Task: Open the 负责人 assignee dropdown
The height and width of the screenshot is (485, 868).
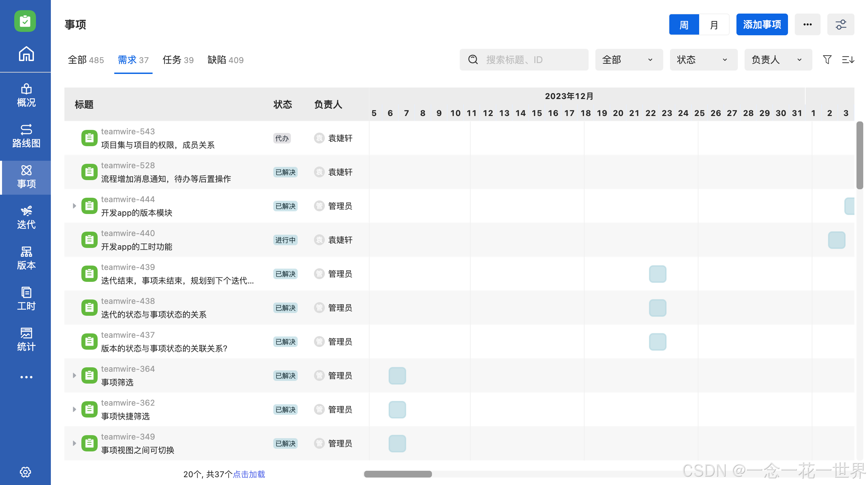Action: click(778, 60)
